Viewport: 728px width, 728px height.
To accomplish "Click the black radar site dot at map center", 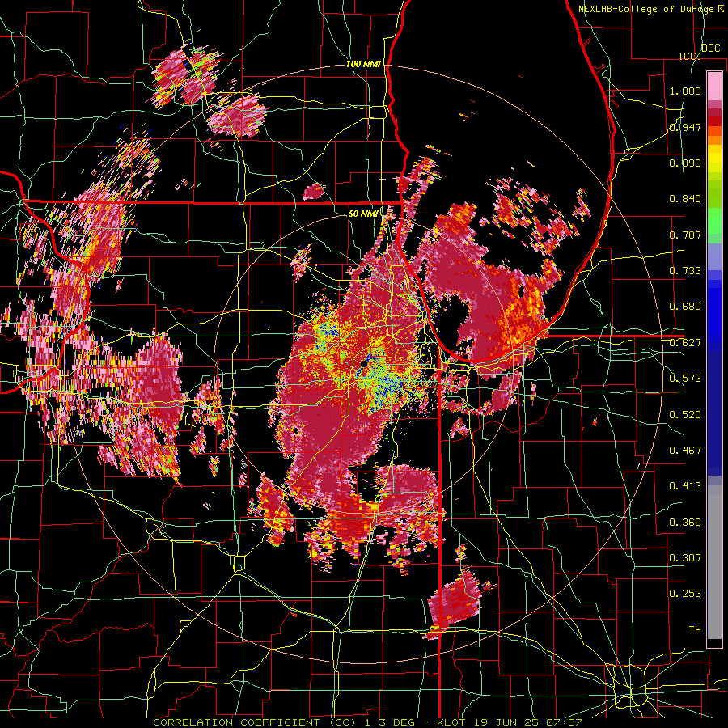I will (363, 364).
